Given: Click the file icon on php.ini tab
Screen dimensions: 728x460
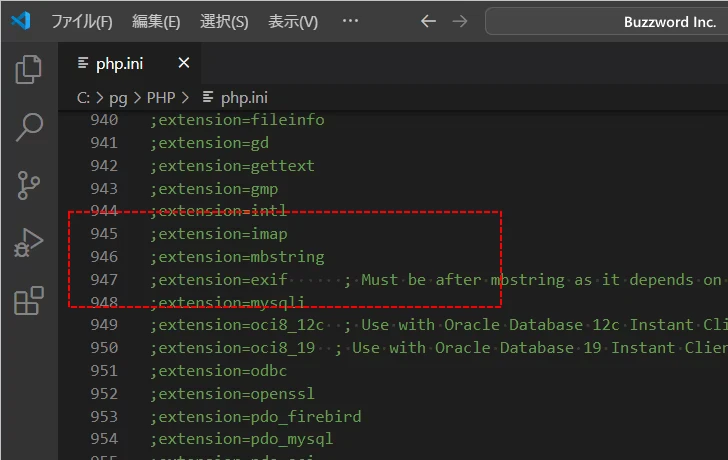Looking at the screenshot, I should [83, 63].
